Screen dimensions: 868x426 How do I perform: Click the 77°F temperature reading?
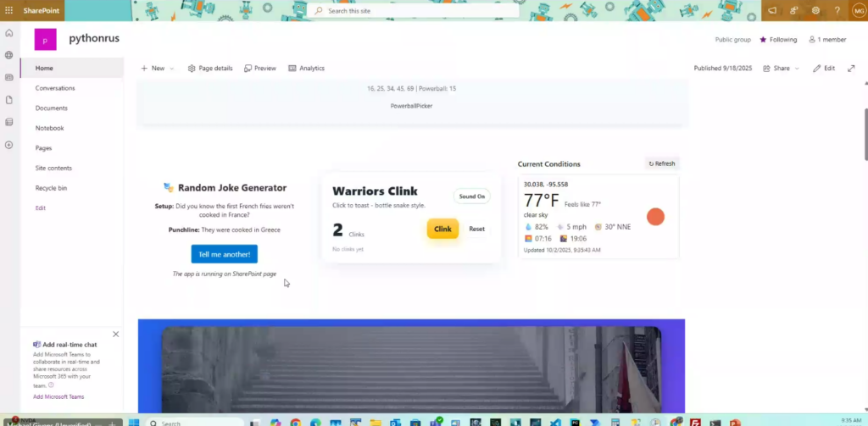(542, 200)
